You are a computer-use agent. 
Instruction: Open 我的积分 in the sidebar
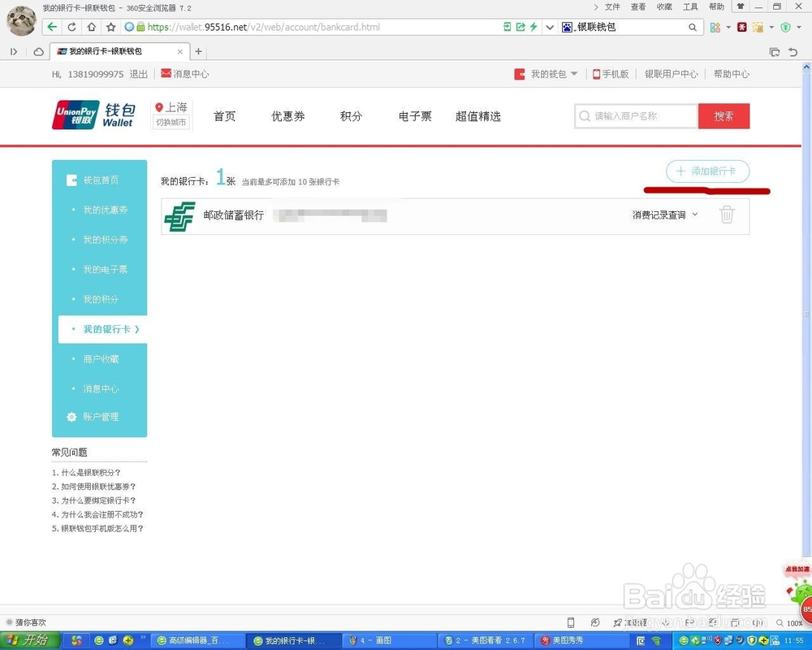(x=101, y=299)
